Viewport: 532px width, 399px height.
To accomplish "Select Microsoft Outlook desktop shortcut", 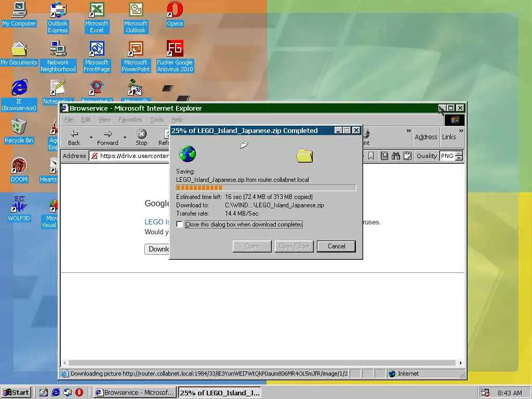I will point(136,17).
